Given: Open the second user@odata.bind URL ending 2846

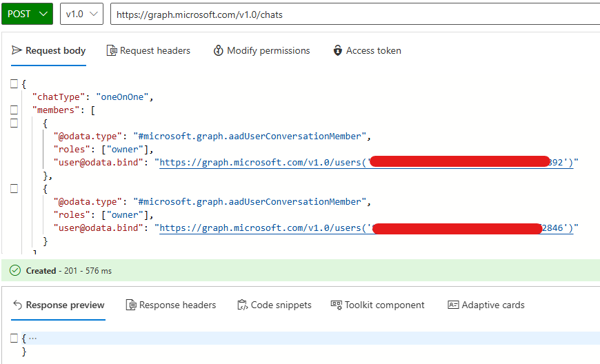Looking at the screenshot, I should [x=366, y=228].
